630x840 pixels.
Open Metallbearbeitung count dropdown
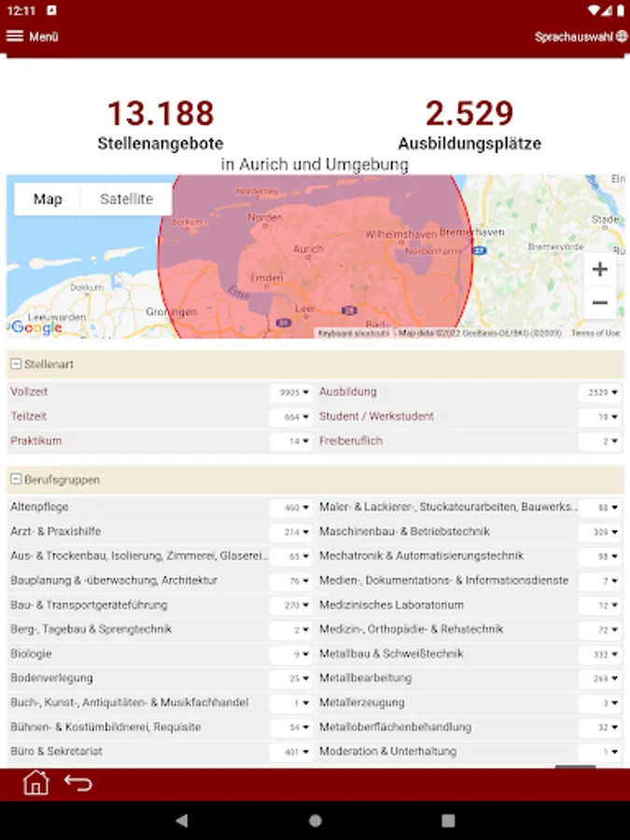click(x=600, y=679)
